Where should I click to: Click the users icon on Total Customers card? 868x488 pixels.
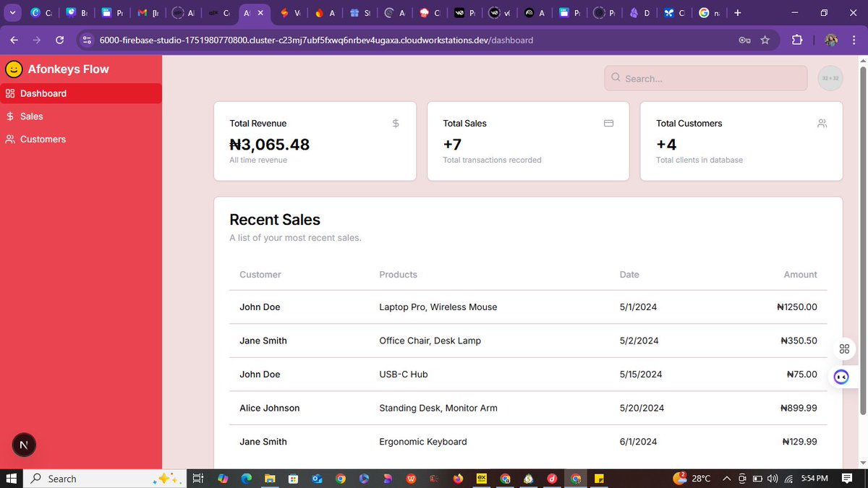pyautogui.click(x=822, y=123)
